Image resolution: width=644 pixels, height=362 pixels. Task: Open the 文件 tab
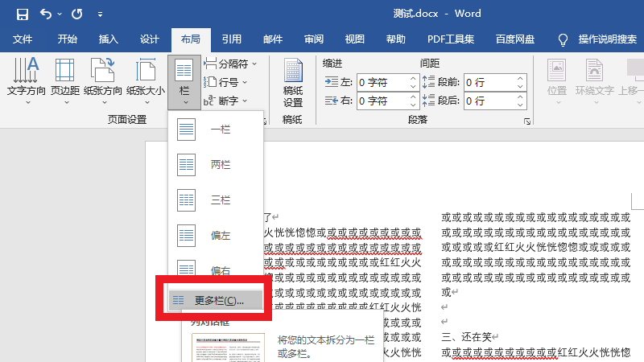(23, 39)
